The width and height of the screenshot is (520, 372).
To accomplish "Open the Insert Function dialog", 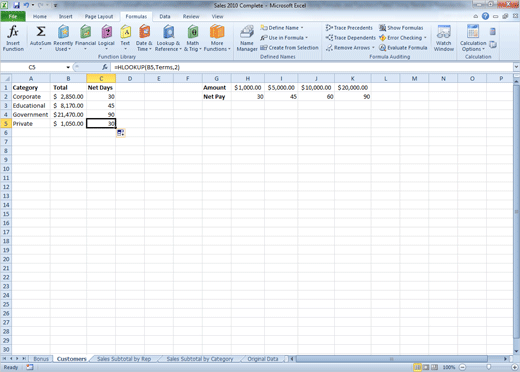I will pyautogui.click(x=13, y=38).
